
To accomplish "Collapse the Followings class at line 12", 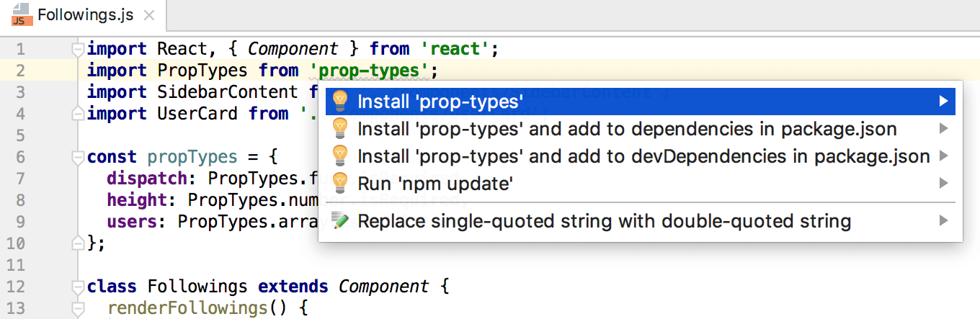I will click(78, 287).
